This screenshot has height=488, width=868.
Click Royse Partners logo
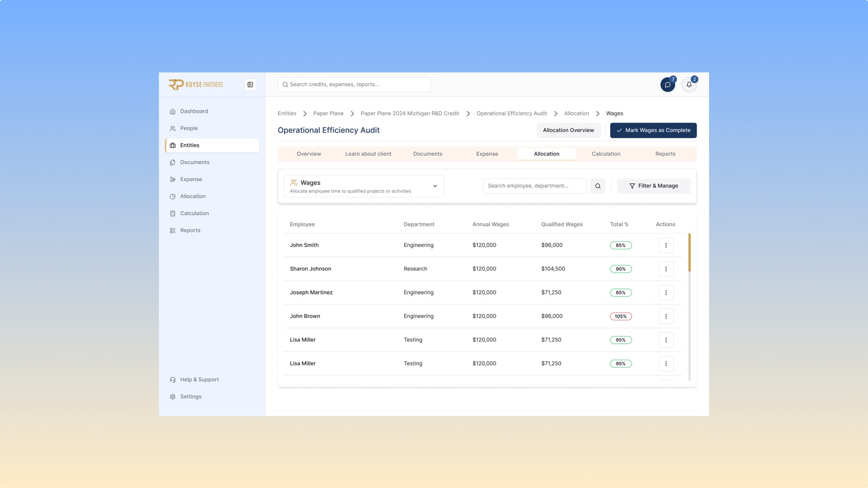tap(196, 85)
